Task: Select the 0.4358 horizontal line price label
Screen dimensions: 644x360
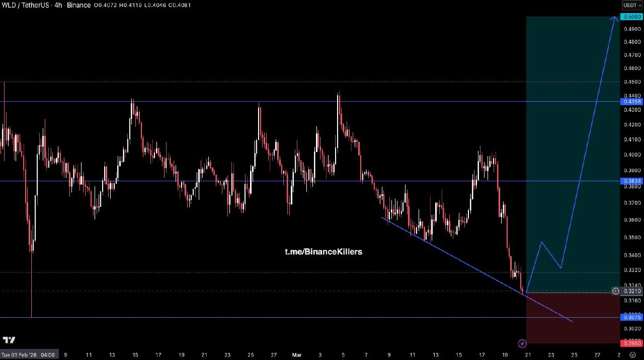Action: (x=632, y=102)
